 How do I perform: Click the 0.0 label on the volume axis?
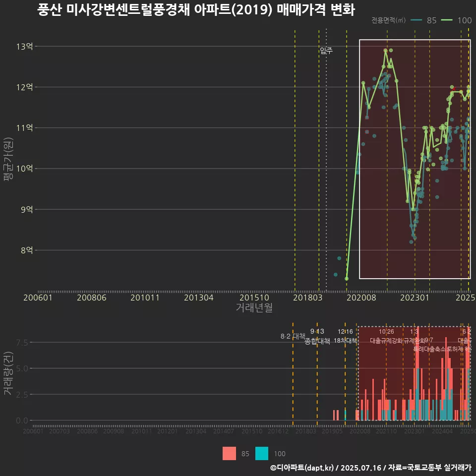pyautogui.click(x=22, y=421)
